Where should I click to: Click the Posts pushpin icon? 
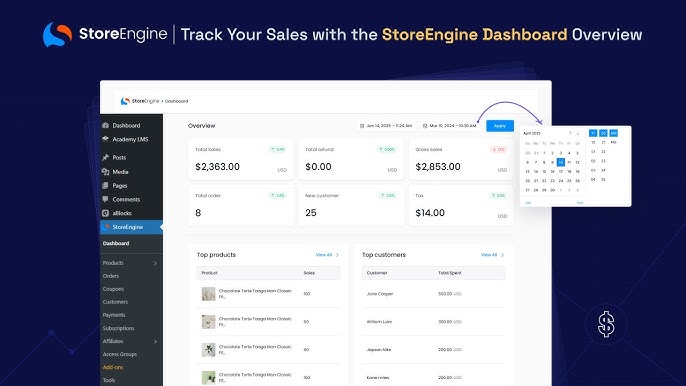[105, 158]
